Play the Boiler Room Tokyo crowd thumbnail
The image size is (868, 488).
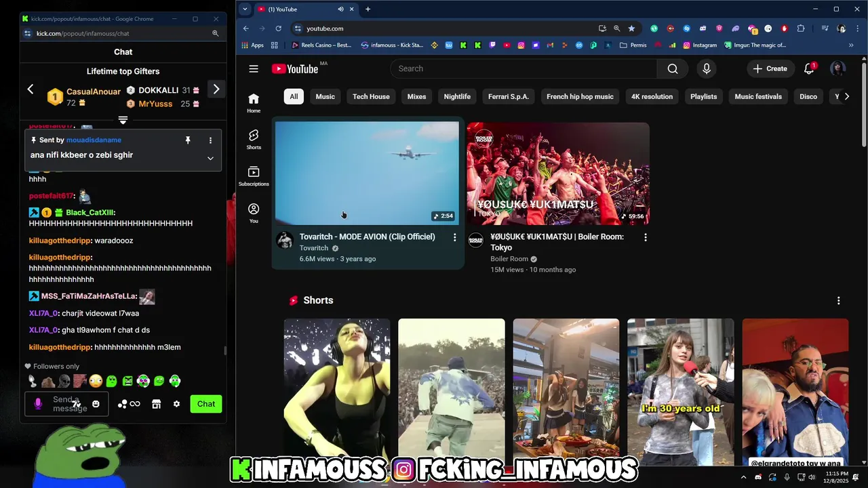(557, 173)
